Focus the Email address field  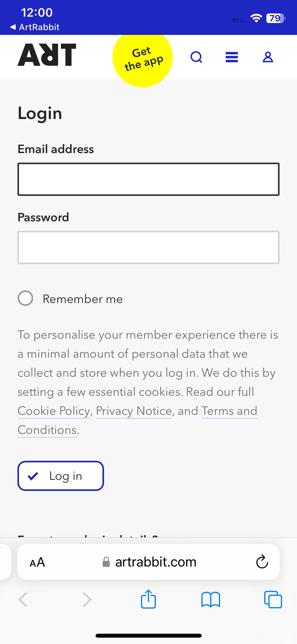pyautogui.click(x=148, y=179)
